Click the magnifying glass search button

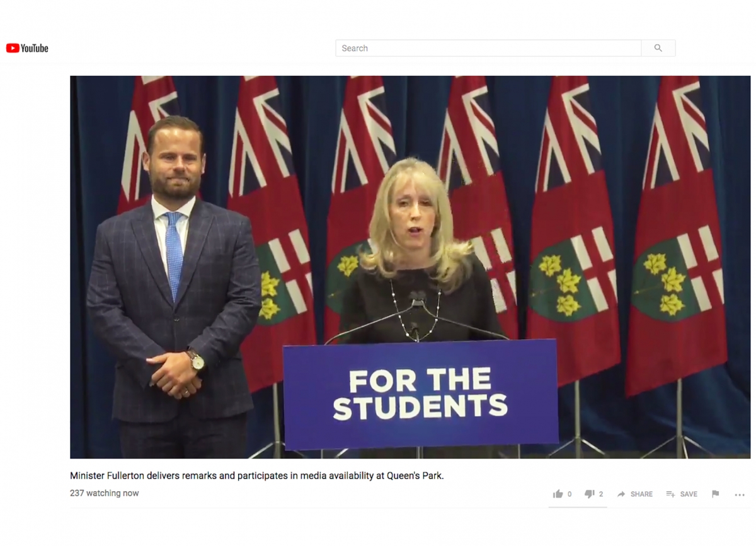(x=658, y=48)
